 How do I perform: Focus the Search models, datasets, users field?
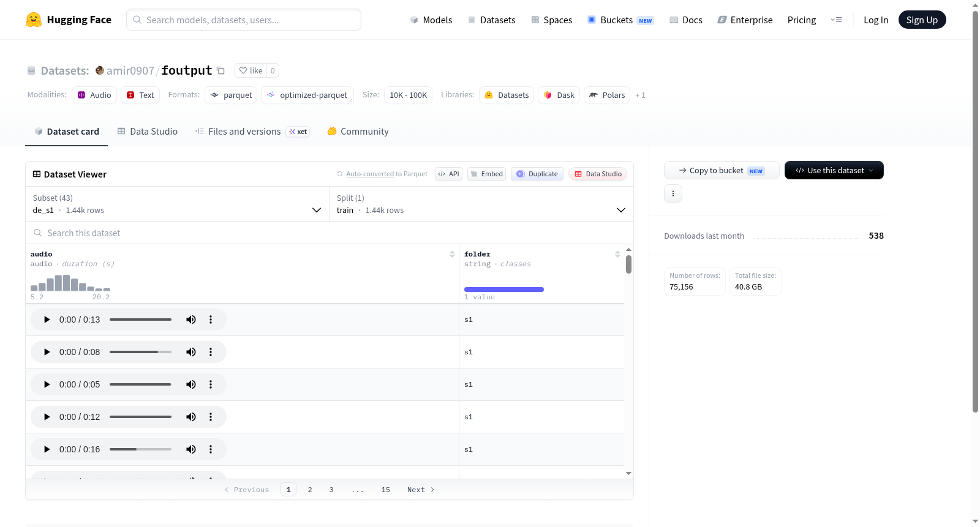(x=244, y=20)
